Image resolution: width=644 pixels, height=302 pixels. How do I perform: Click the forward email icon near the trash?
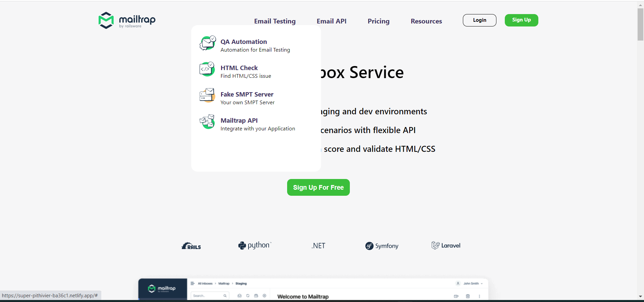456,296
